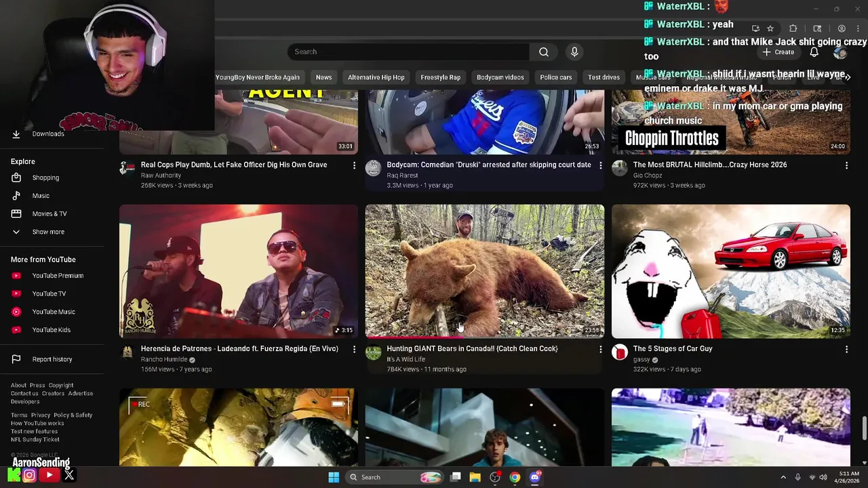
Task: Click the Create button
Action: 778,52
